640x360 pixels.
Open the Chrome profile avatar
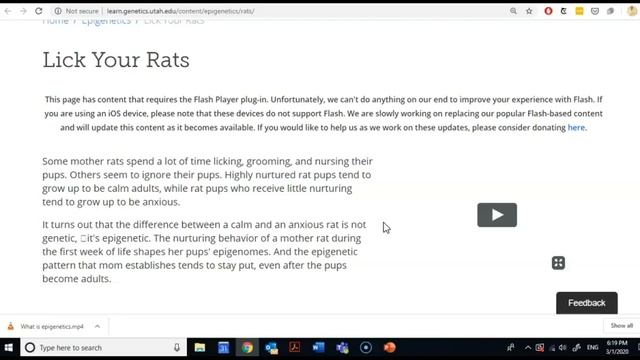(632, 11)
